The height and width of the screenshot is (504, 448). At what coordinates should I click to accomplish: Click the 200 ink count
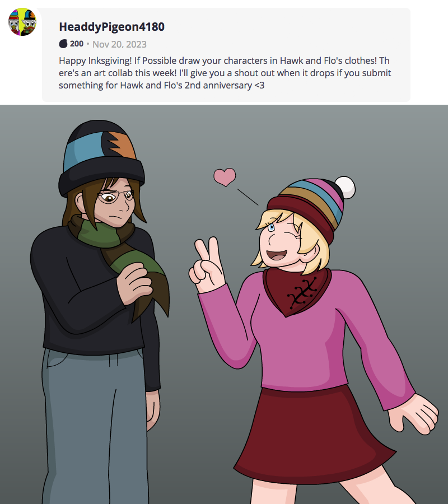click(77, 44)
